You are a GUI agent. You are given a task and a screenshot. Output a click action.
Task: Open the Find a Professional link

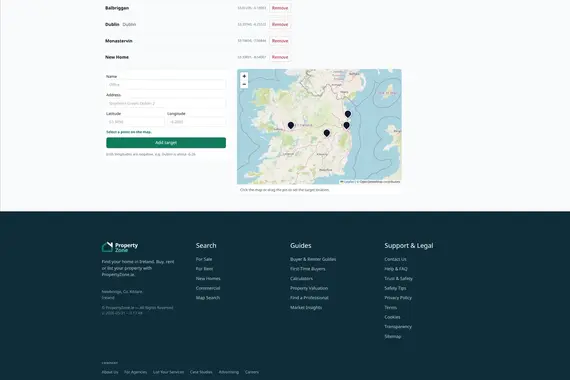click(x=309, y=298)
